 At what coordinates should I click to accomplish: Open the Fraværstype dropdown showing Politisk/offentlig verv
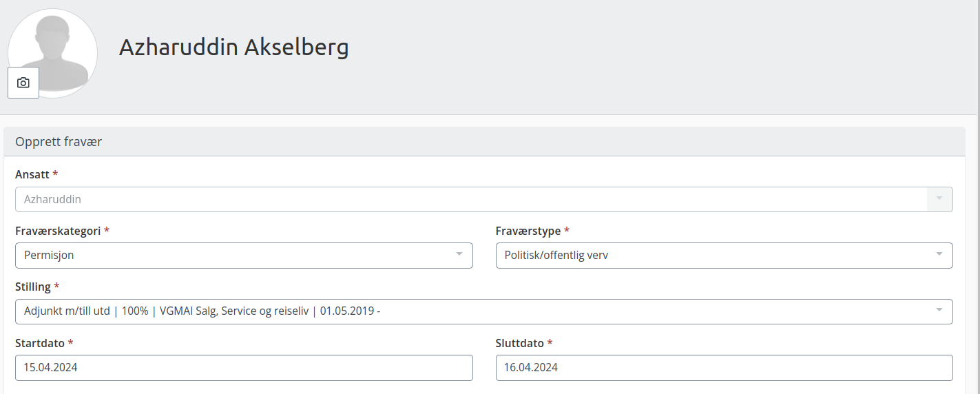[x=724, y=255]
